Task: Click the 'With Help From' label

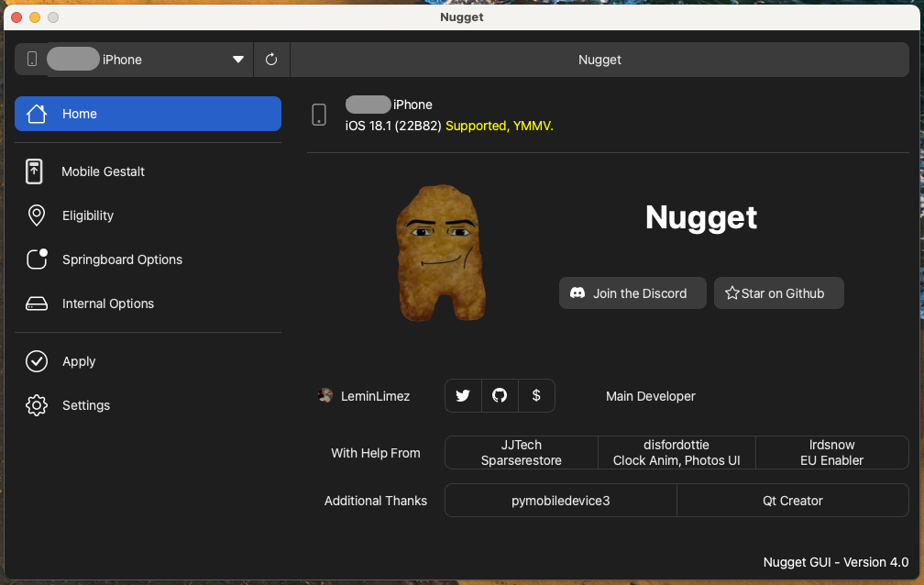Action: point(376,453)
